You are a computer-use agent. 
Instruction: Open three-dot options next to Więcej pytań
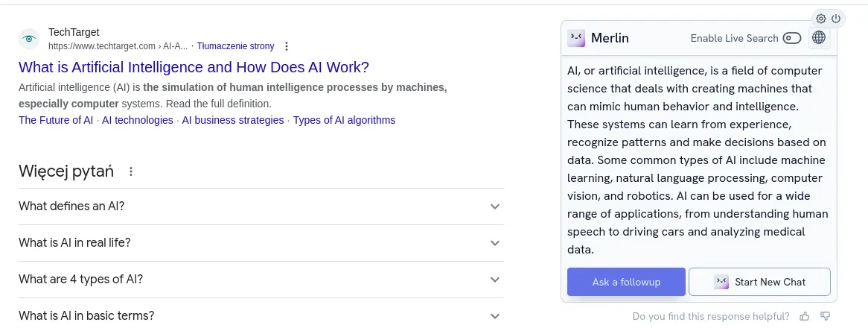[x=131, y=171]
